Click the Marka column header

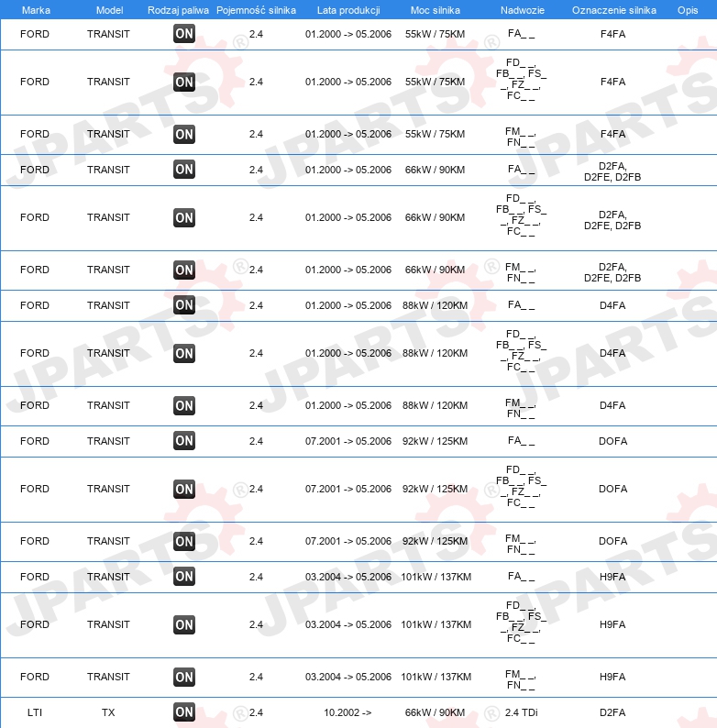37,10
